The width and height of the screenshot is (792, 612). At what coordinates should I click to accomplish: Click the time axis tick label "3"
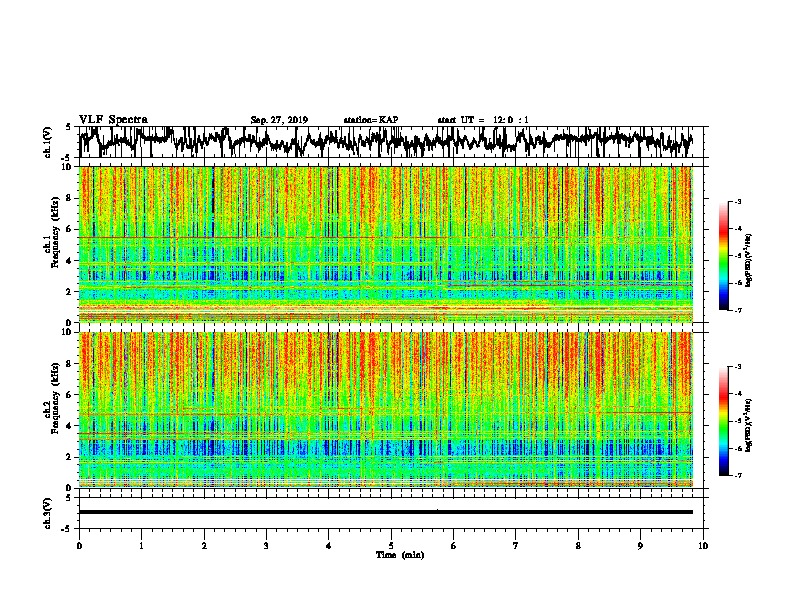266,546
